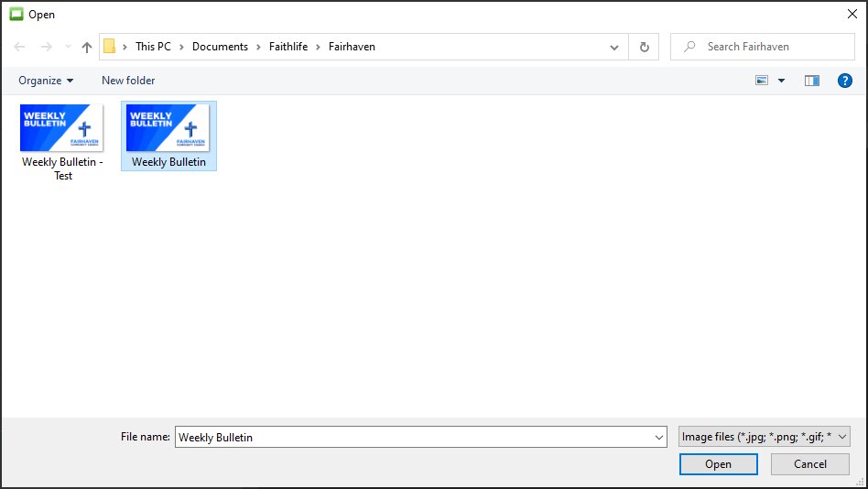Image resolution: width=868 pixels, height=489 pixels.
Task: Expand the chevron after This PC
Action: coord(181,47)
